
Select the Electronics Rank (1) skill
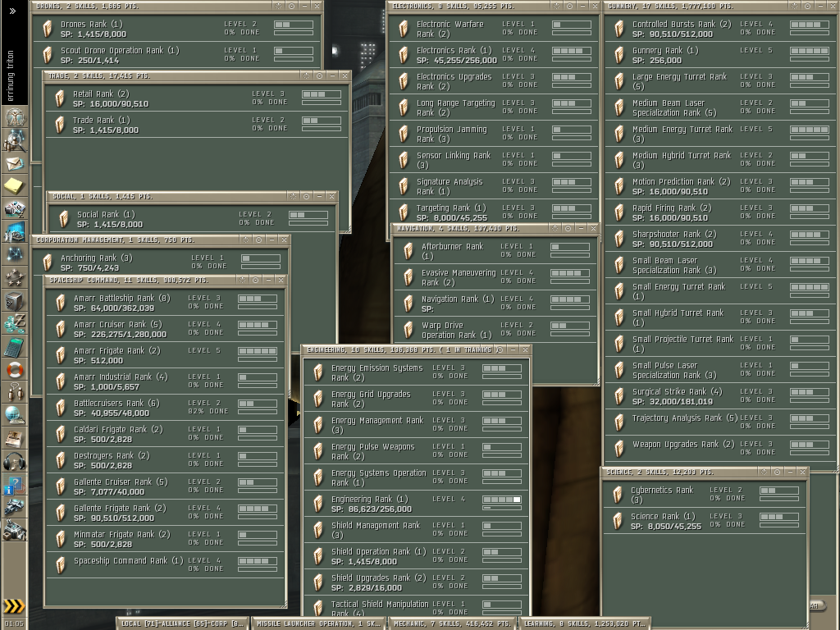point(493,55)
